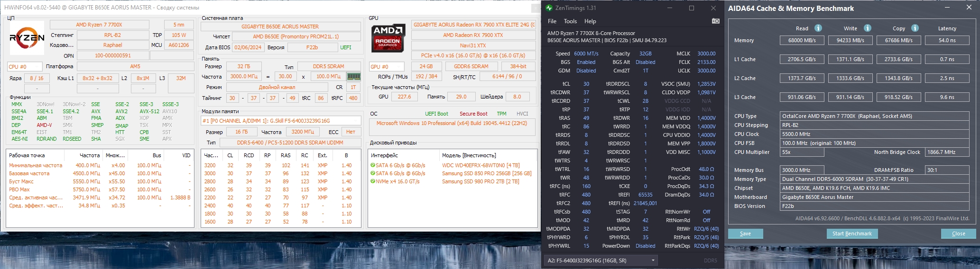Open the CPU #0 selector dropdown
The width and height of the screenshot is (980, 269).
tap(25, 67)
